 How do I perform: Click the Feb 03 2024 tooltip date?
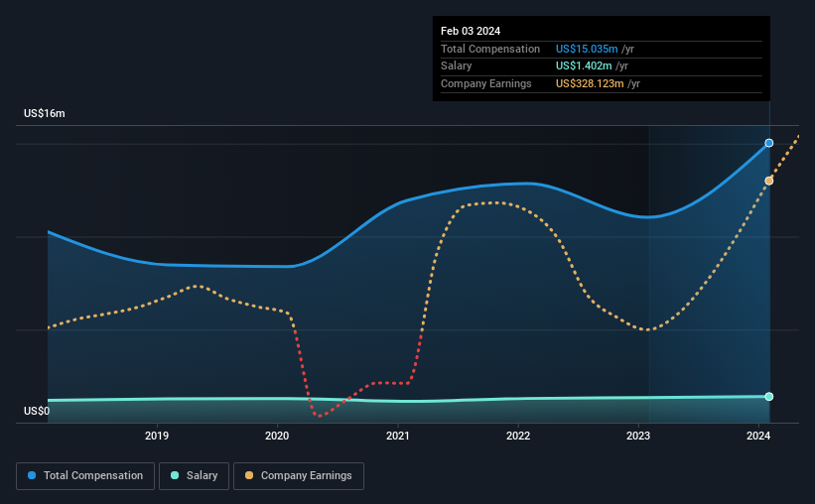[x=471, y=31]
